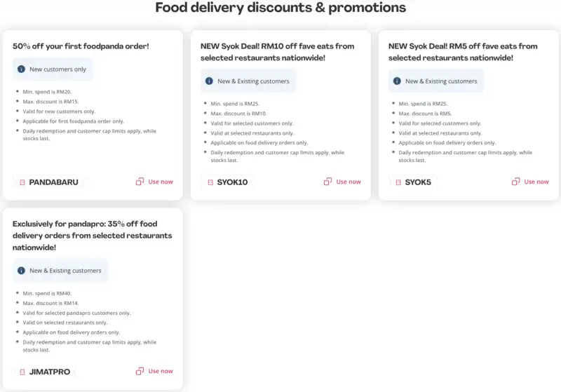The width and height of the screenshot is (561, 392).
Task: Click the info icon in the RM5 Syok Deal badge
Action: click(x=397, y=81)
